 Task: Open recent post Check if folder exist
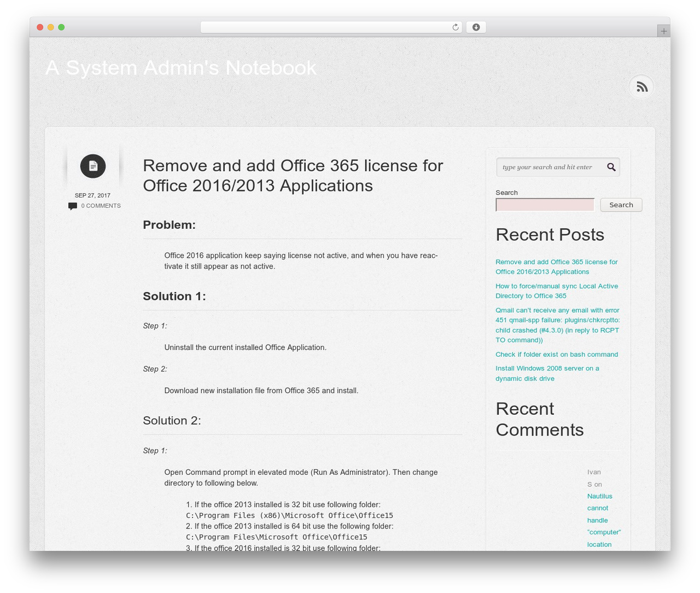point(557,354)
